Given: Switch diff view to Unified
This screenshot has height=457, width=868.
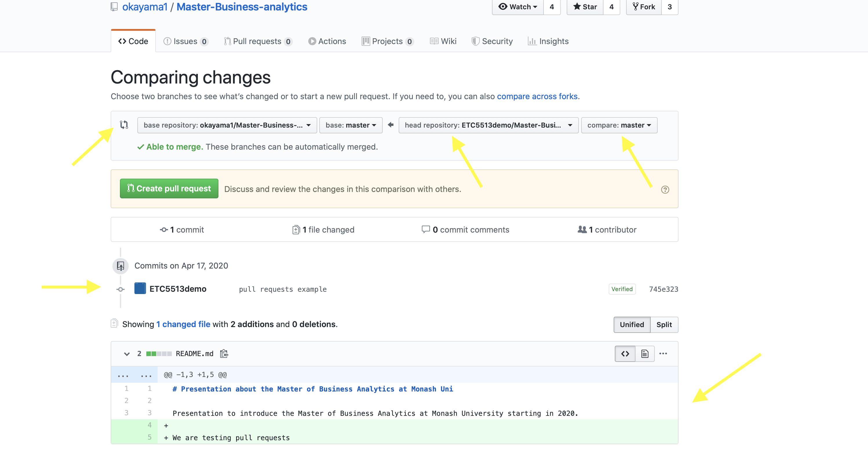Looking at the screenshot, I should (632, 324).
